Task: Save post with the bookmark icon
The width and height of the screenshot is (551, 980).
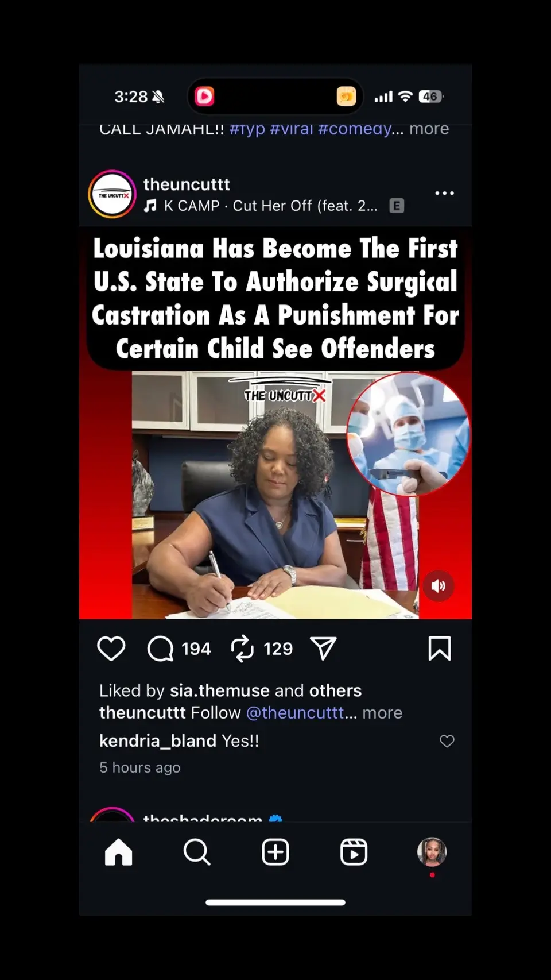Action: coord(440,649)
